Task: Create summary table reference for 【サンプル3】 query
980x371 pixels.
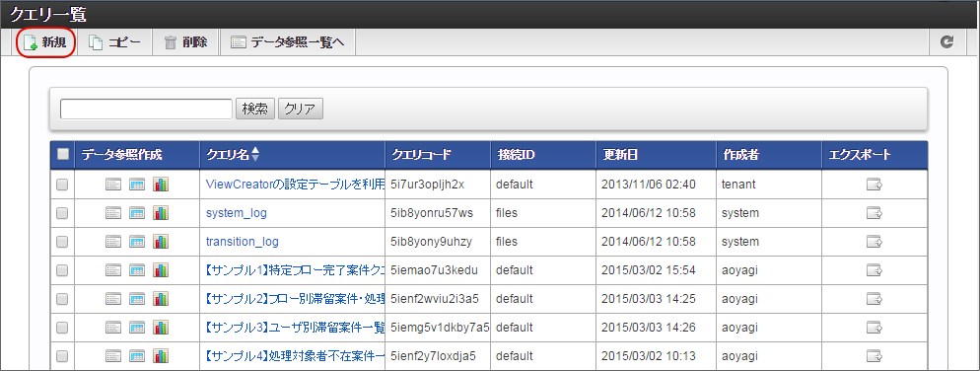Action: coord(137,328)
